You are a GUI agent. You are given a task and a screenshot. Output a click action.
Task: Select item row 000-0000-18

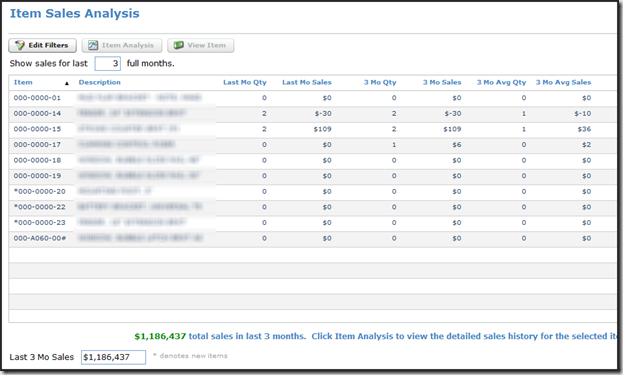pyautogui.click(x=313, y=160)
